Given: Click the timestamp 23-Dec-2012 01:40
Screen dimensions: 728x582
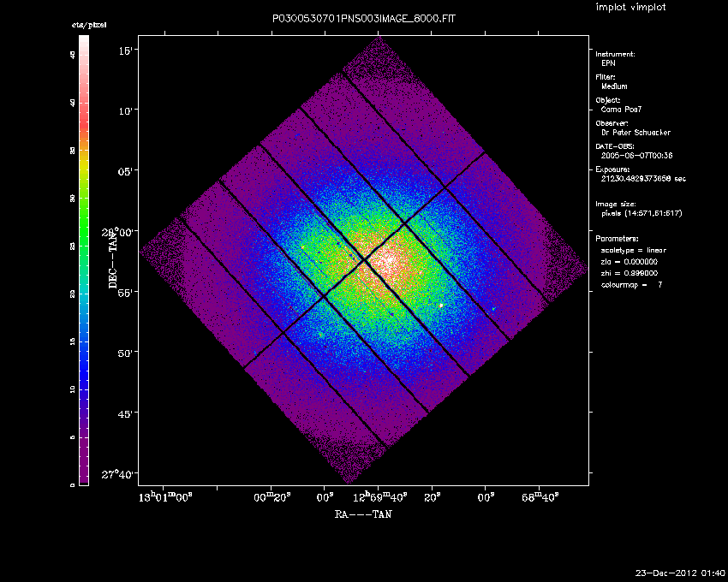Looking at the screenshot, I should [680, 573].
